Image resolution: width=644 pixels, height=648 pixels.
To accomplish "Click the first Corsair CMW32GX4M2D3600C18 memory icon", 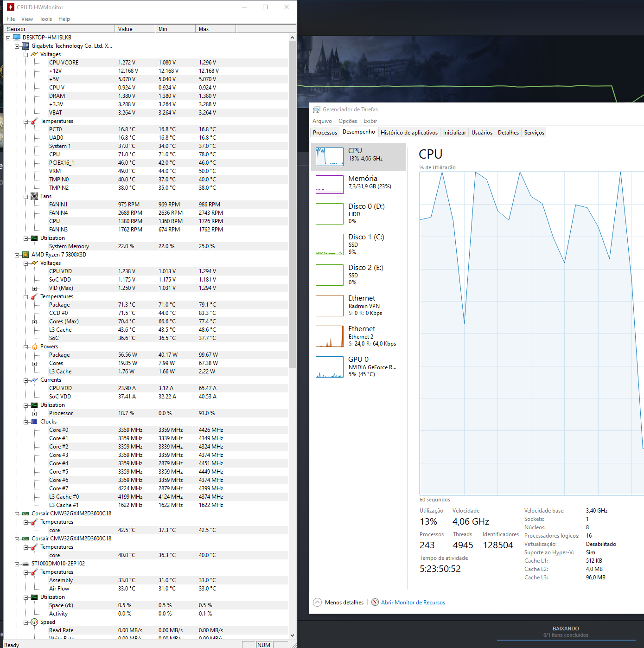I will point(26,513).
